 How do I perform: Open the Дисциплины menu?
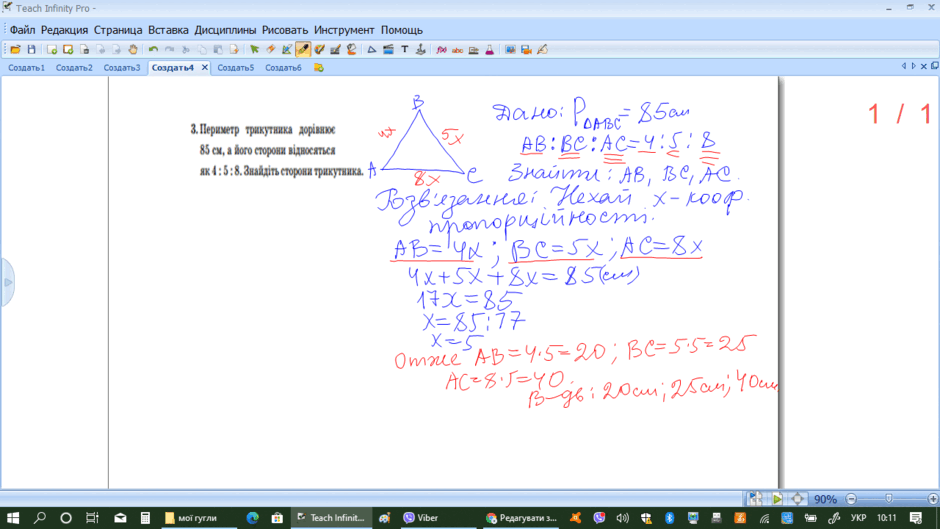(225, 30)
